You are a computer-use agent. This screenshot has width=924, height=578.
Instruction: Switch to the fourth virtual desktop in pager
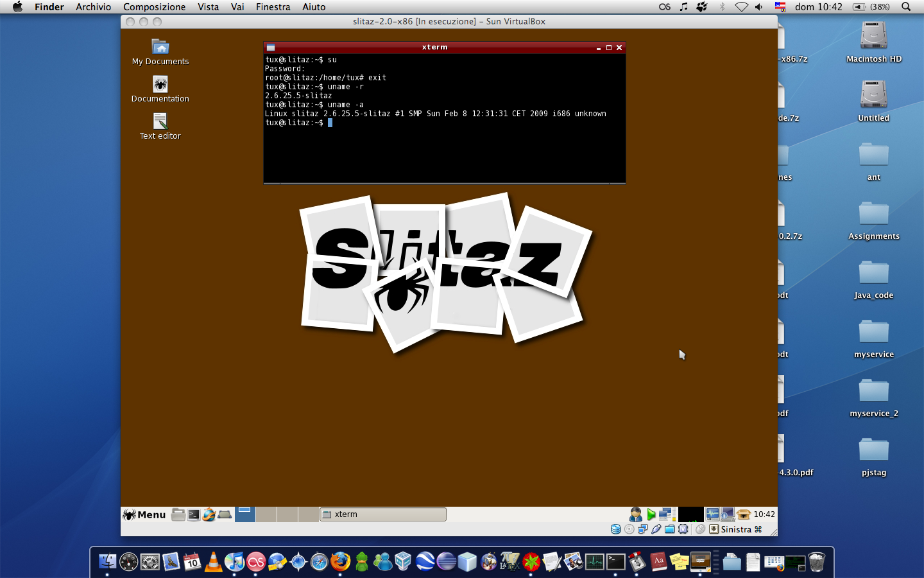tap(309, 514)
